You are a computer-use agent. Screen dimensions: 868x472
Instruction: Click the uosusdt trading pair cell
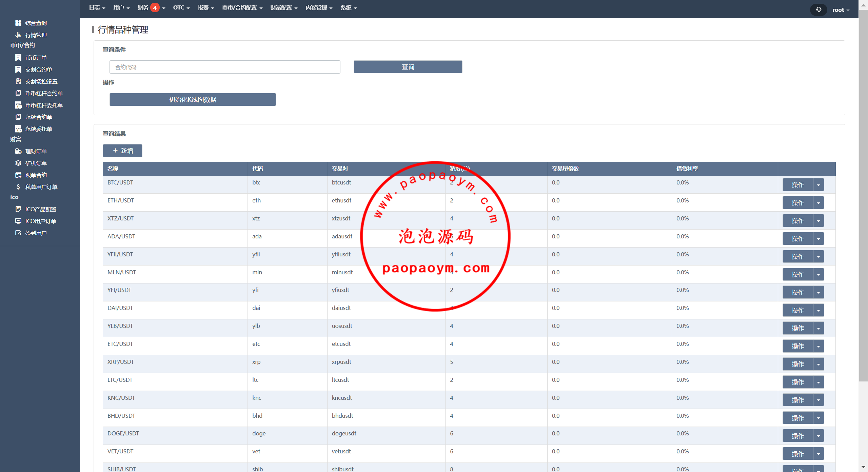[386, 328]
